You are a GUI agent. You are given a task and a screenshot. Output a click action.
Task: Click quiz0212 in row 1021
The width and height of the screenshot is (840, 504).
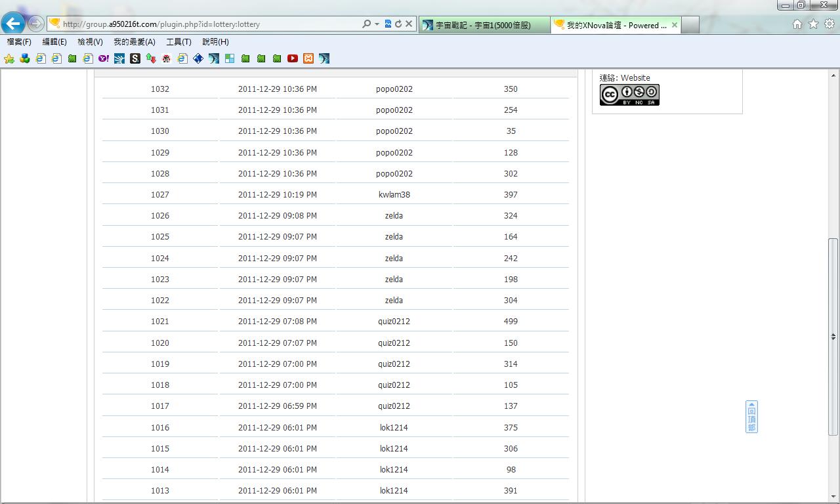coord(394,321)
